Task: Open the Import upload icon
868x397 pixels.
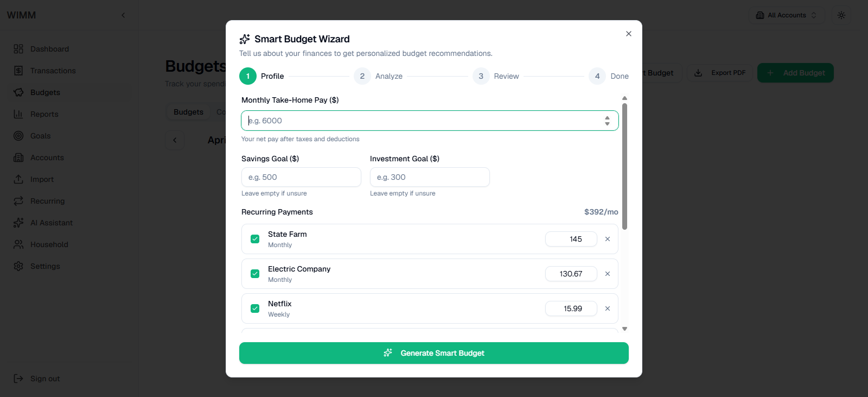Action: [x=18, y=179]
